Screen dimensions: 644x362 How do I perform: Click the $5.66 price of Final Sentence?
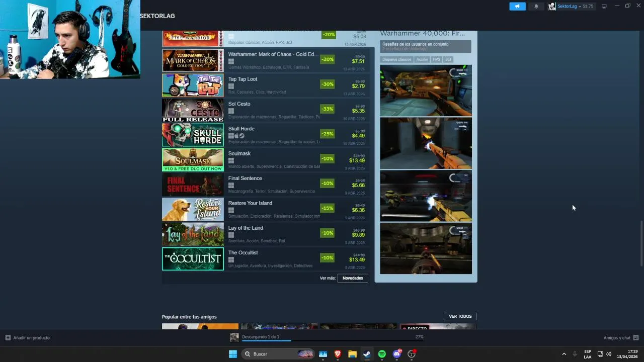point(358,185)
